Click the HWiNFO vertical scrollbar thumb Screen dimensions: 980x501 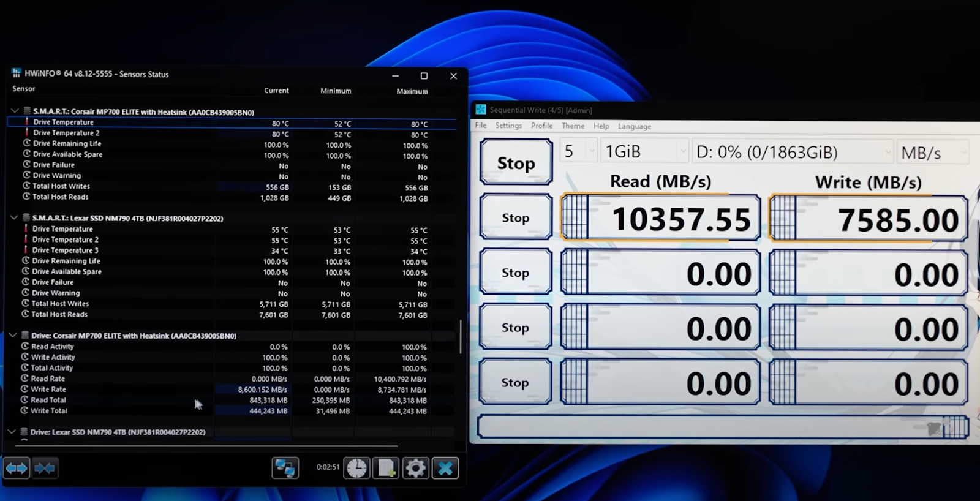click(461, 336)
